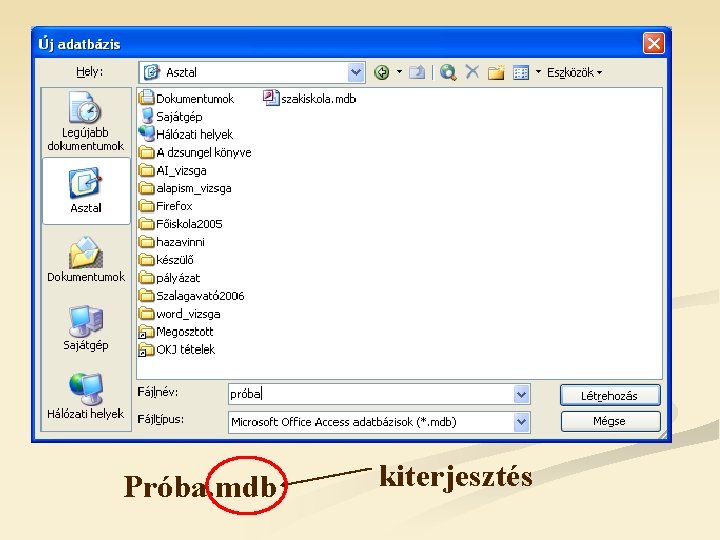
Task: Select Hálózati helyek in places bar
Action: [86, 397]
